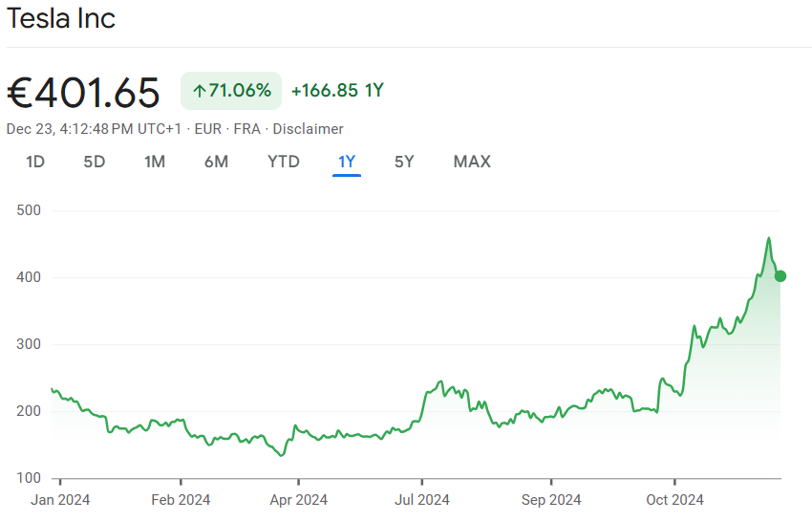This screenshot has height=522, width=812.
Task: Switch to the 6M range tab
Action: point(216,162)
